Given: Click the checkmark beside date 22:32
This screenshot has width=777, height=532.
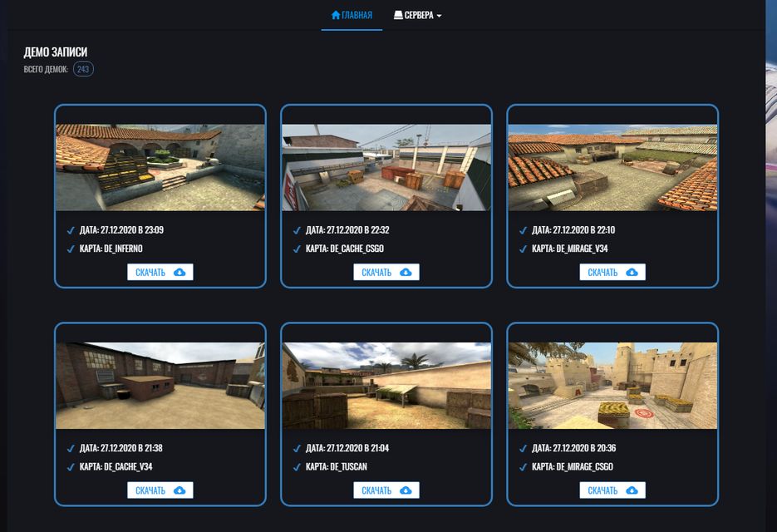Looking at the screenshot, I should 297,230.
